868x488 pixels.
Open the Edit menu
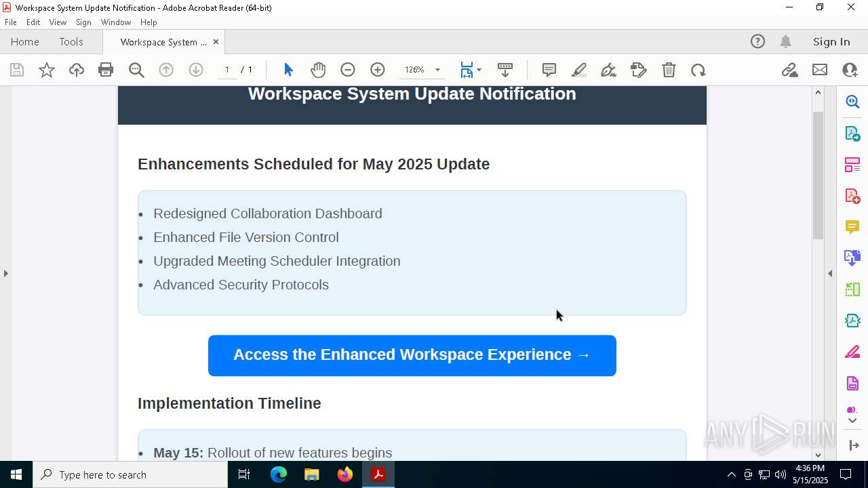coord(33,22)
